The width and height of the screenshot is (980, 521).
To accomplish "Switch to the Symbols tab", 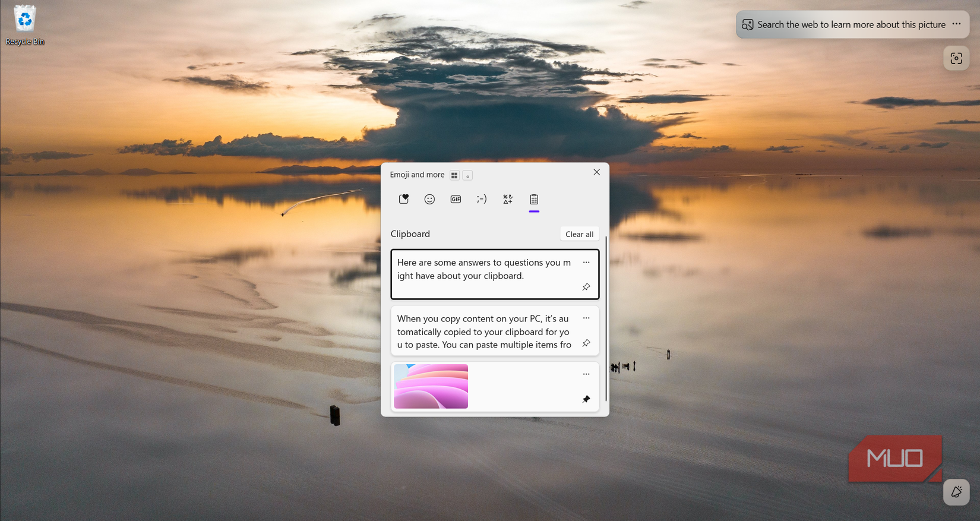I will [508, 199].
